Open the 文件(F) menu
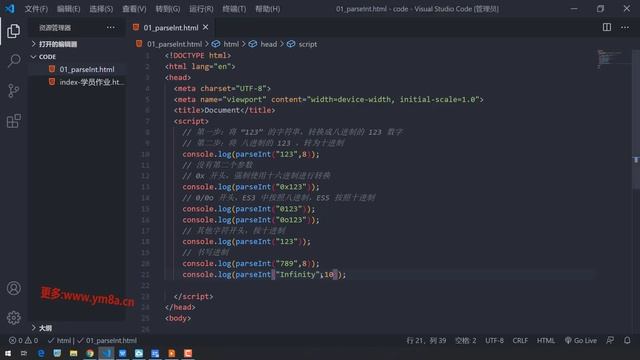 [36, 9]
